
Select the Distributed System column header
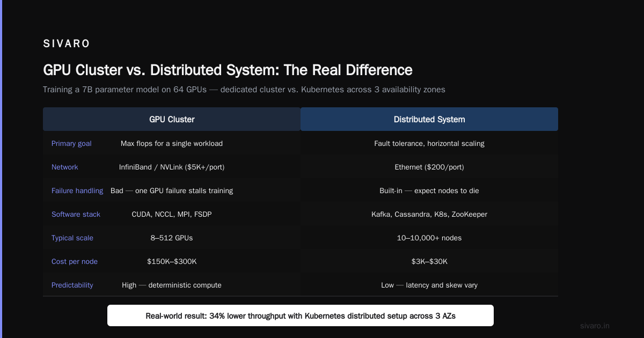[x=429, y=119]
